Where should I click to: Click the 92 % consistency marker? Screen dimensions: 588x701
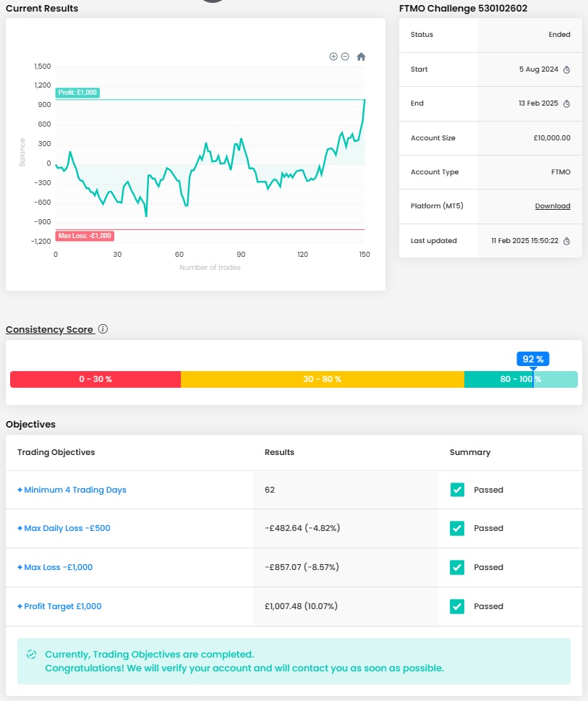point(533,359)
